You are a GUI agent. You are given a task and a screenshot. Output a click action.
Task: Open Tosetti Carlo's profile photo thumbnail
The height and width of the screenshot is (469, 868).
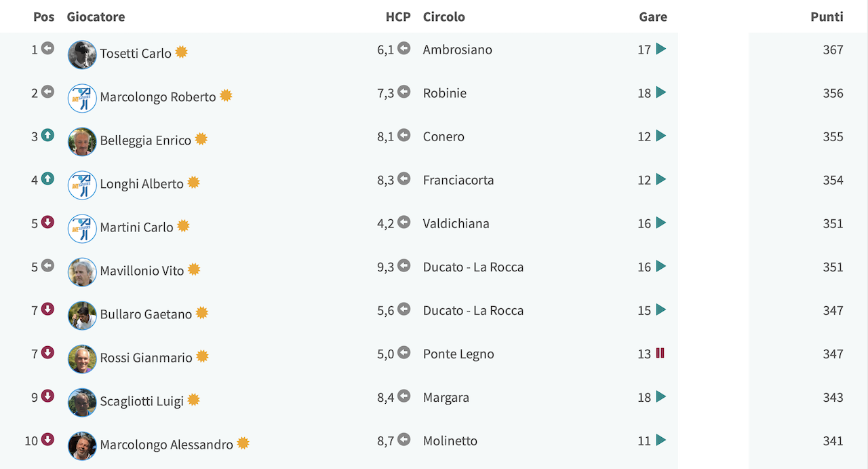(x=82, y=55)
